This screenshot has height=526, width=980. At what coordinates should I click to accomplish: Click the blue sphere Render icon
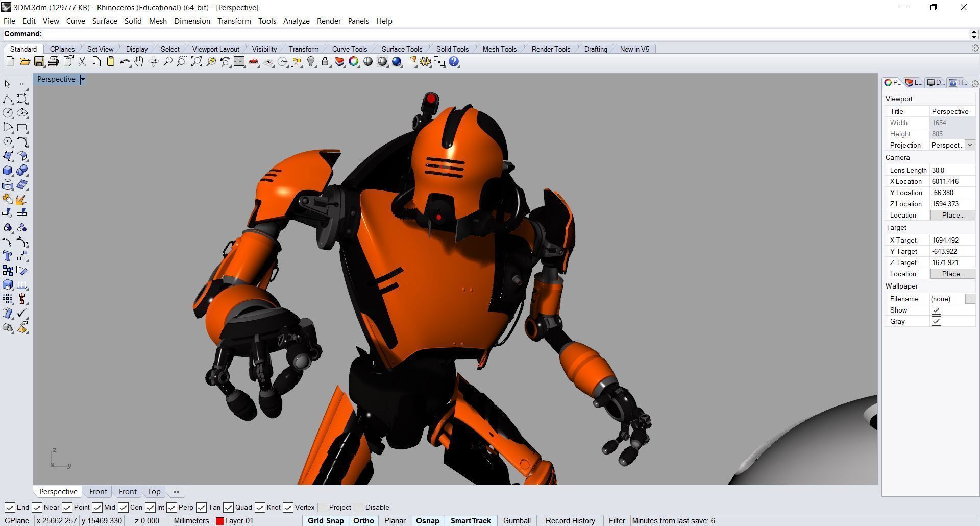[x=397, y=62]
